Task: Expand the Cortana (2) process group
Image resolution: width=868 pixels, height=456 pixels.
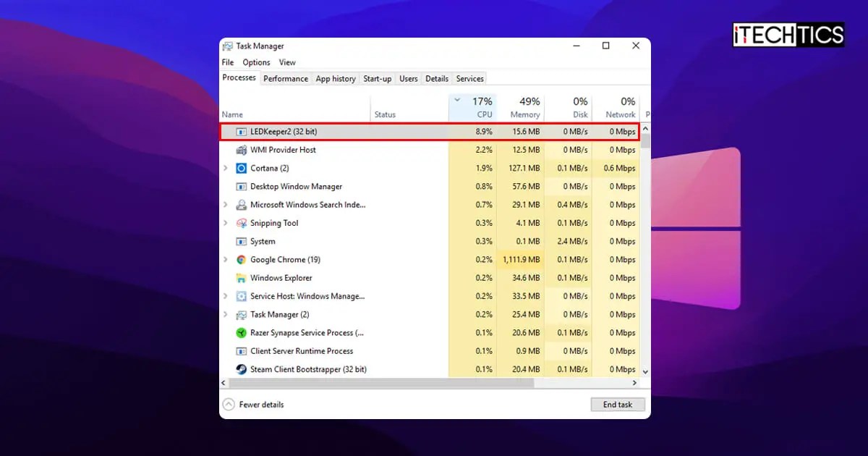Action: (226, 168)
